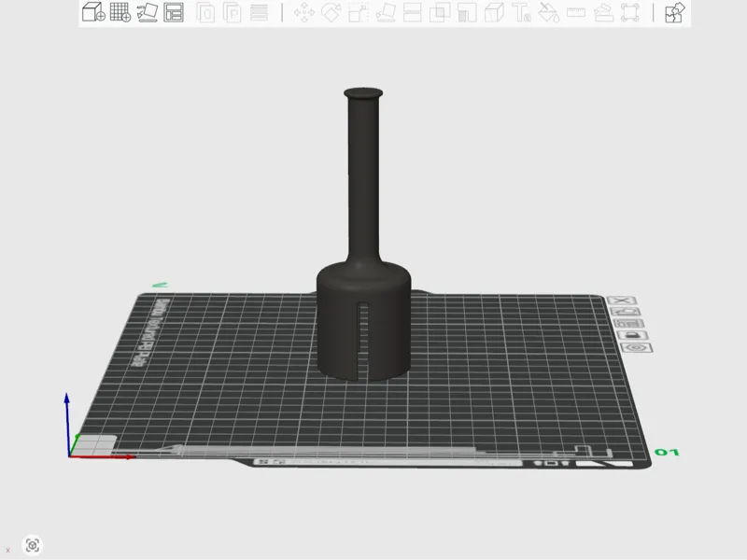Screen dimensions: 747x560
Task: Activate the Scale tool
Action: tap(359, 13)
